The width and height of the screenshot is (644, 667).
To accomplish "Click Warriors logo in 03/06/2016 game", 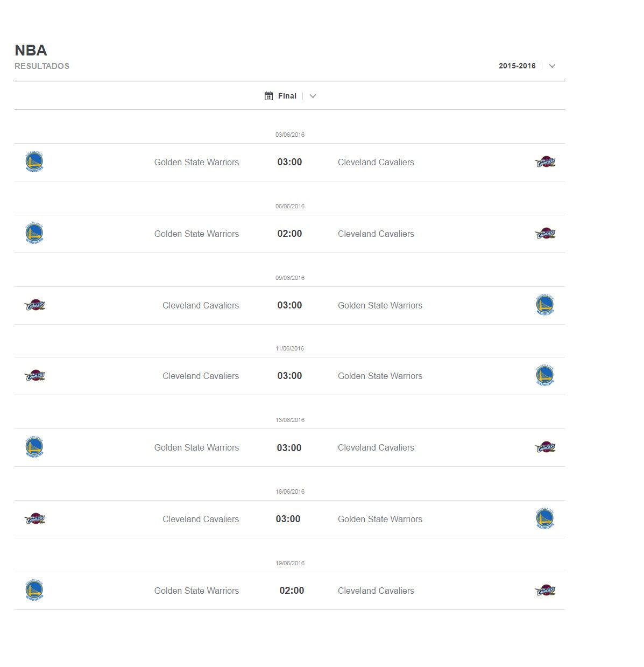I will tap(34, 162).
